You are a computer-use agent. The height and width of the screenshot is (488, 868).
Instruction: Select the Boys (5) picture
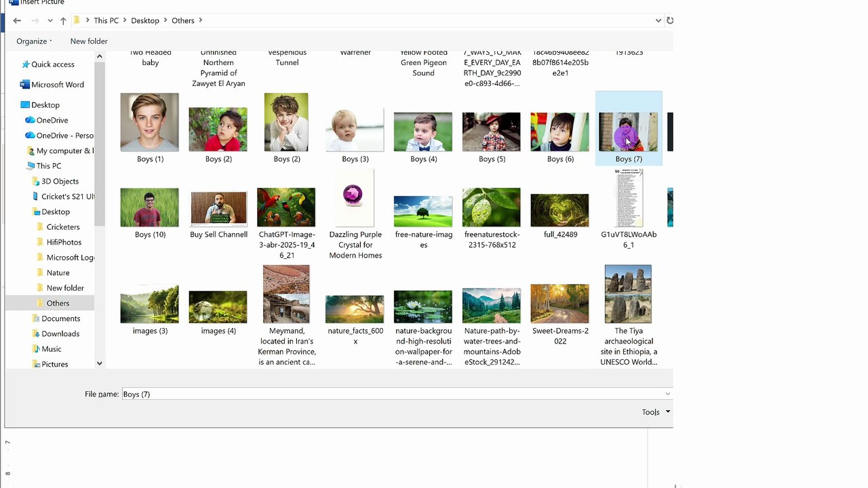click(x=492, y=133)
